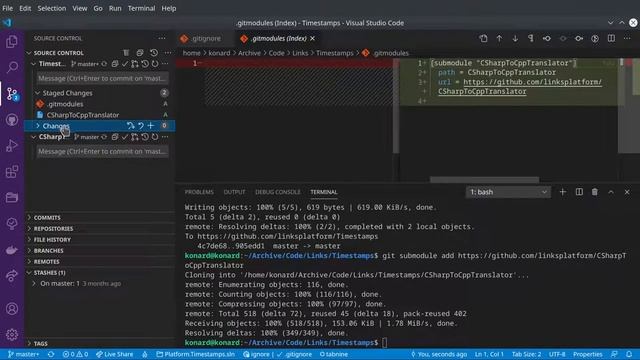Open the Docker view in activity bar

pos(12,250)
